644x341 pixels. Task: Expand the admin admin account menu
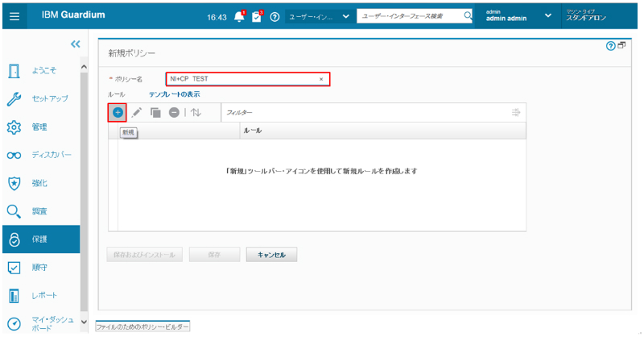(548, 16)
